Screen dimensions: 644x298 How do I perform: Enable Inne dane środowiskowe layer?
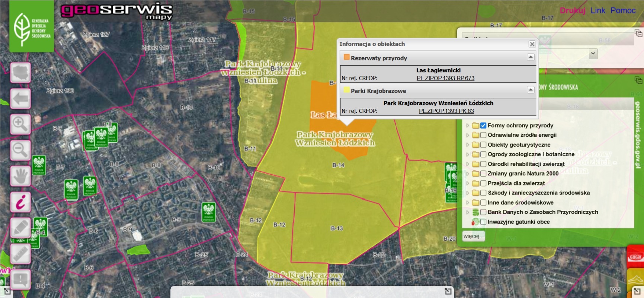(x=483, y=203)
